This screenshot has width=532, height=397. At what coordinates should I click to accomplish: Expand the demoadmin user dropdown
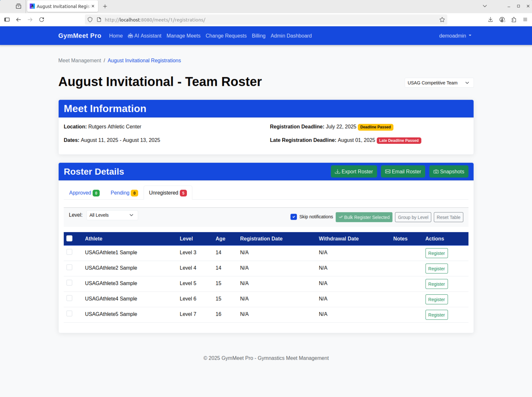pyautogui.click(x=455, y=36)
